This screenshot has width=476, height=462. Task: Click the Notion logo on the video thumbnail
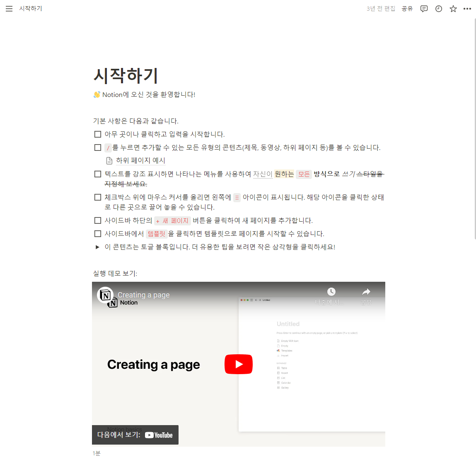tap(106, 295)
